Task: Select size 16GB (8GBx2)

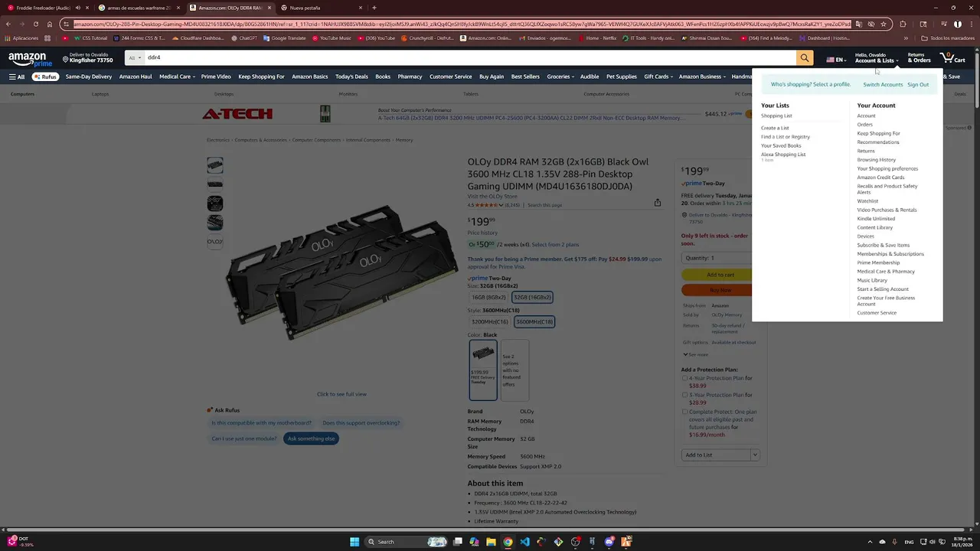Action: [488, 297]
